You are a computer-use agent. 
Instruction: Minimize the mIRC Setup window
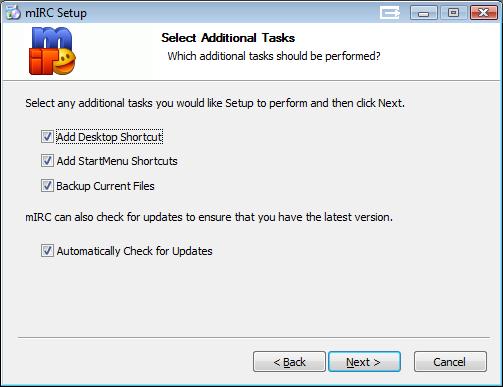point(424,13)
